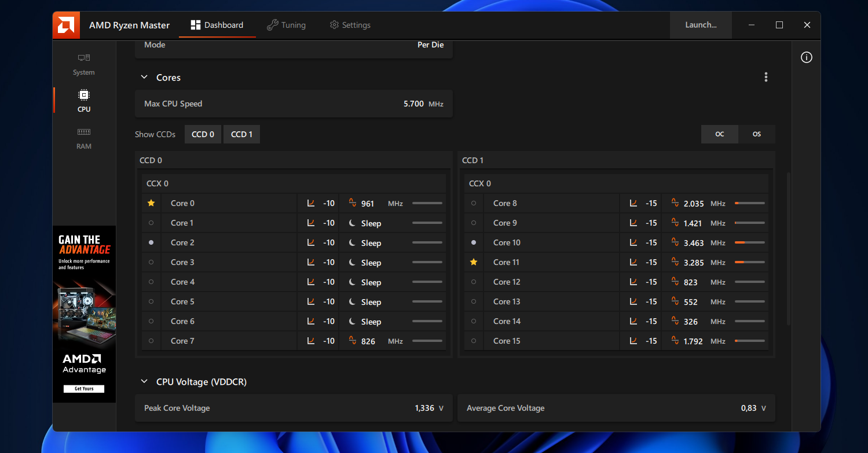This screenshot has width=868, height=453.
Task: Click Core 11 frequency usage bar
Action: 750,262
